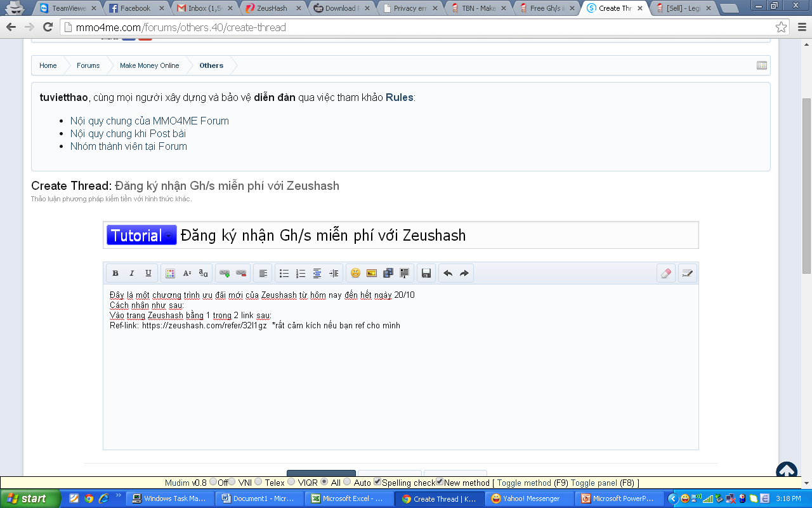Open the text color picker

click(170, 273)
